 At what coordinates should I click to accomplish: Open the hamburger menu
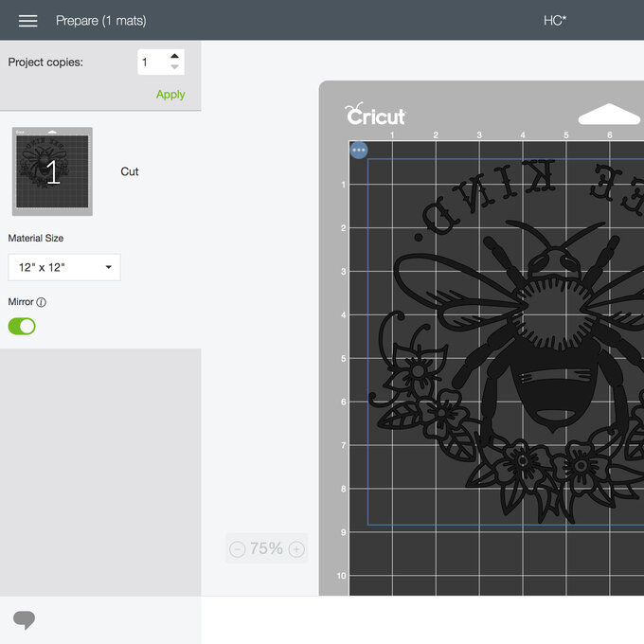(27, 21)
